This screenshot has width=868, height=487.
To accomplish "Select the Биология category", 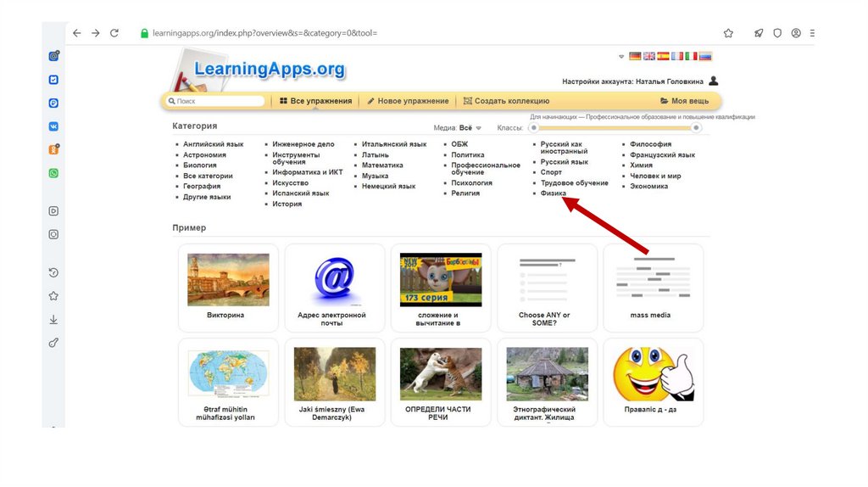I will [x=200, y=165].
